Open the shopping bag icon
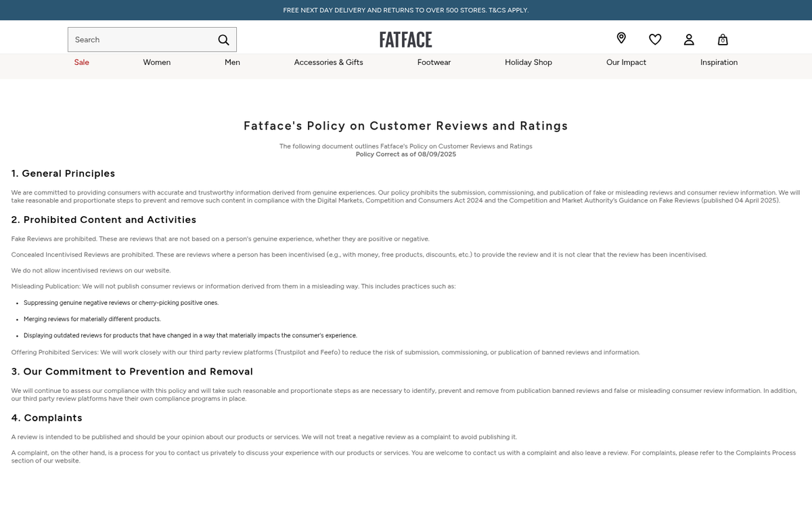Image resolution: width=812 pixels, height=508 pixels. tap(723, 40)
